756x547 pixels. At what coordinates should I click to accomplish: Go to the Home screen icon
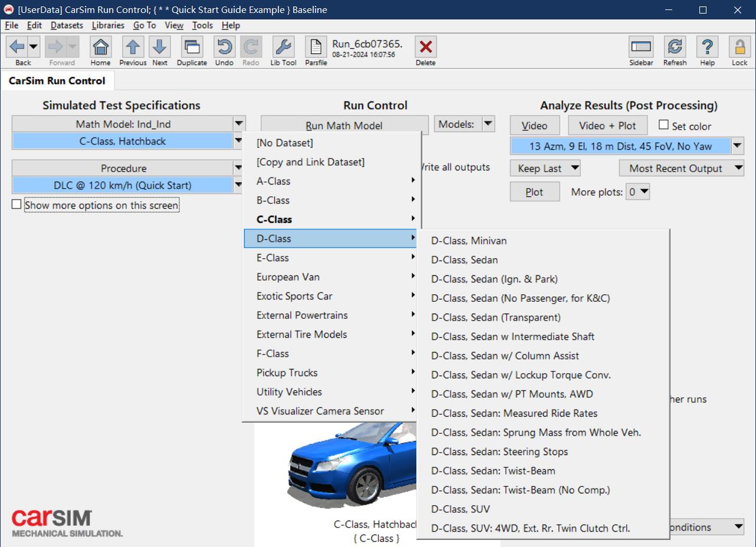click(100, 47)
